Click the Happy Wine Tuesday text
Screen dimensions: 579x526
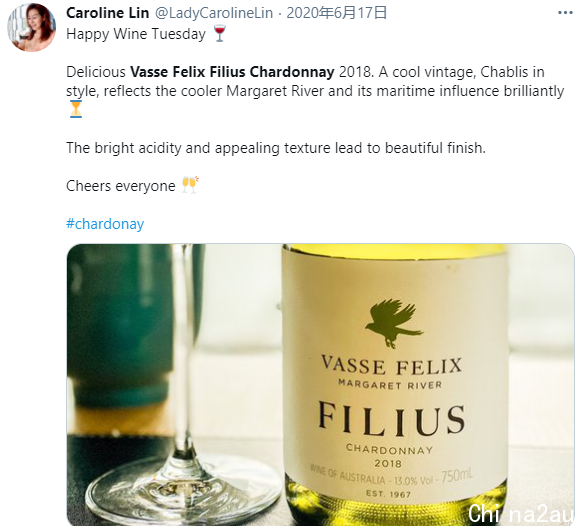pyautogui.click(x=136, y=34)
